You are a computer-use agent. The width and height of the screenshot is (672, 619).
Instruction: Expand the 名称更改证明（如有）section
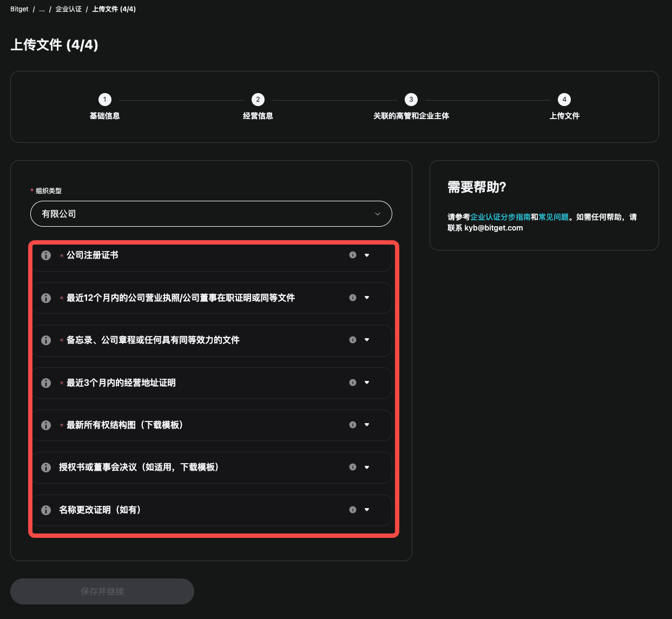[367, 509]
